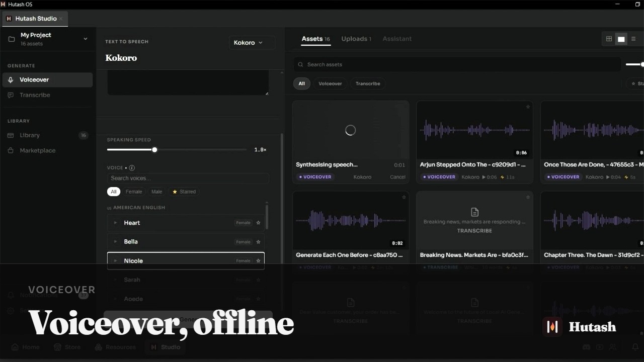This screenshot has height=362, width=644.
Task: Star the Nicole voice
Action: (x=258, y=261)
